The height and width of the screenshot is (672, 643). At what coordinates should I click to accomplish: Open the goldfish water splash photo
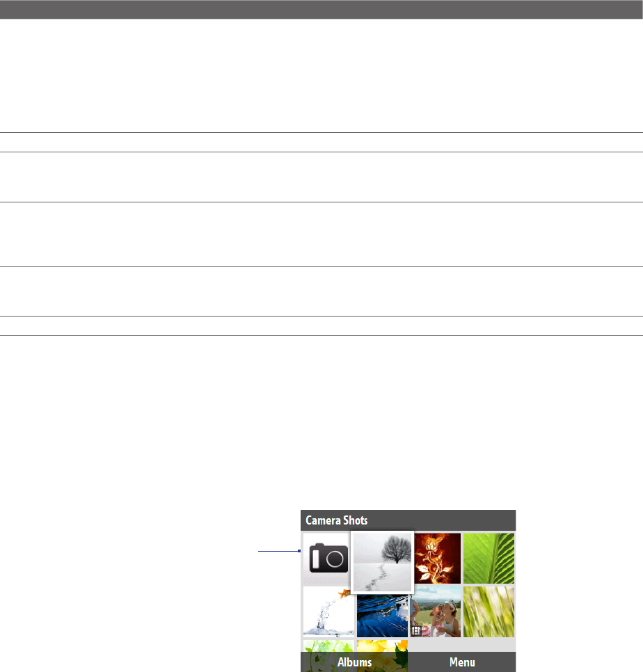tap(328, 611)
